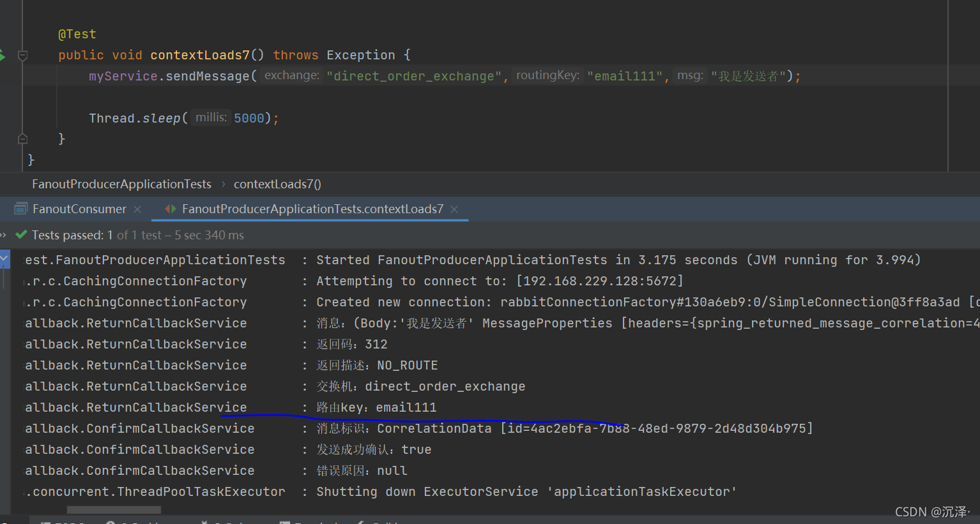Click contextLoads7() breadcrumb item
This screenshot has width=980, height=524.
[277, 184]
